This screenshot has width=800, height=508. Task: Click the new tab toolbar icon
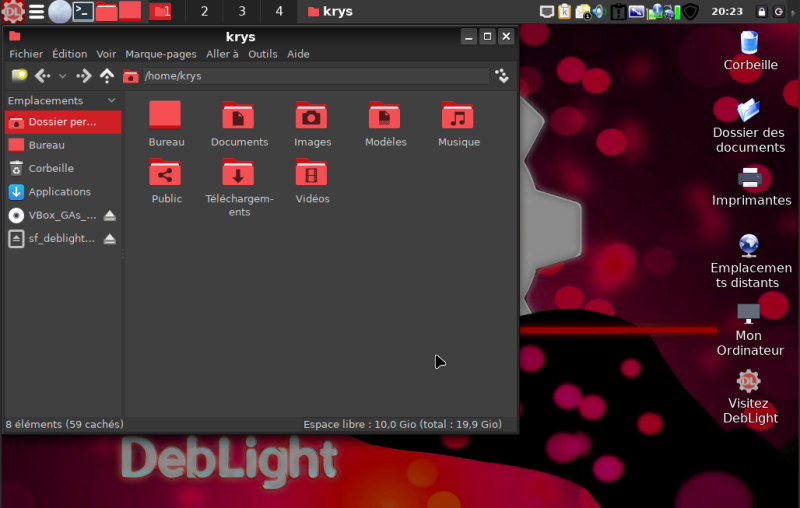point(18,76)
